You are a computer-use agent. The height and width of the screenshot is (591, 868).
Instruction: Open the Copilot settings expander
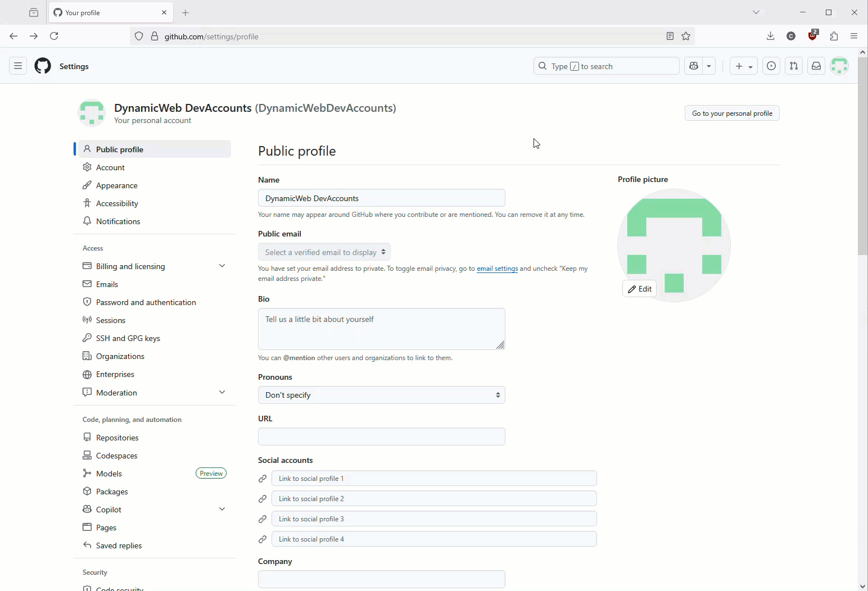coord(222,508)
